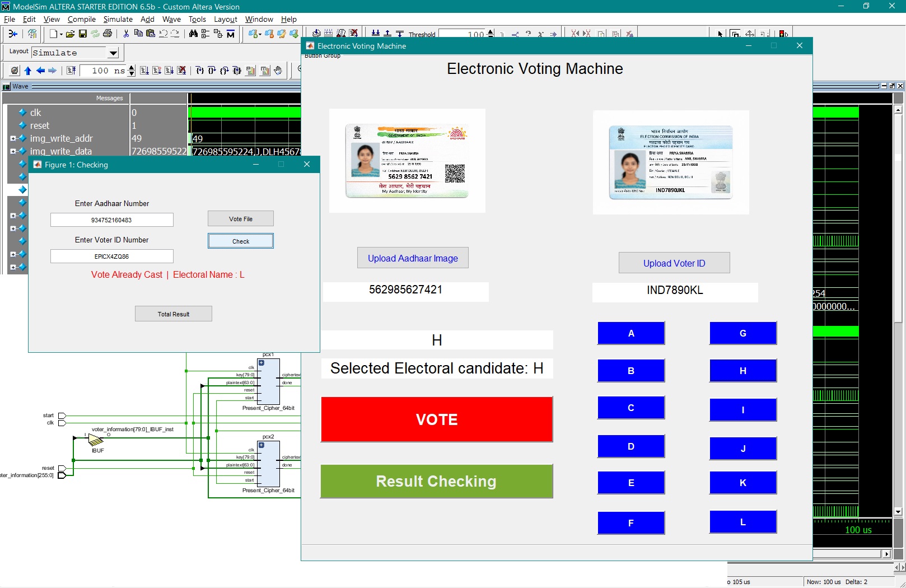Click the uploaded Voter ID card image
The height and width of the screenshot is (588, 906).
671,162
